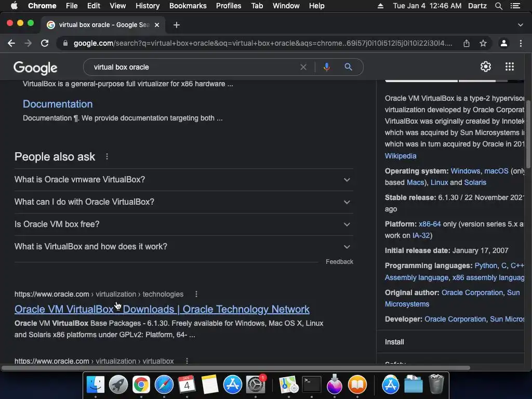Open Trash from the Dock
Screen dimensions: 532x399
click(436, 384)
